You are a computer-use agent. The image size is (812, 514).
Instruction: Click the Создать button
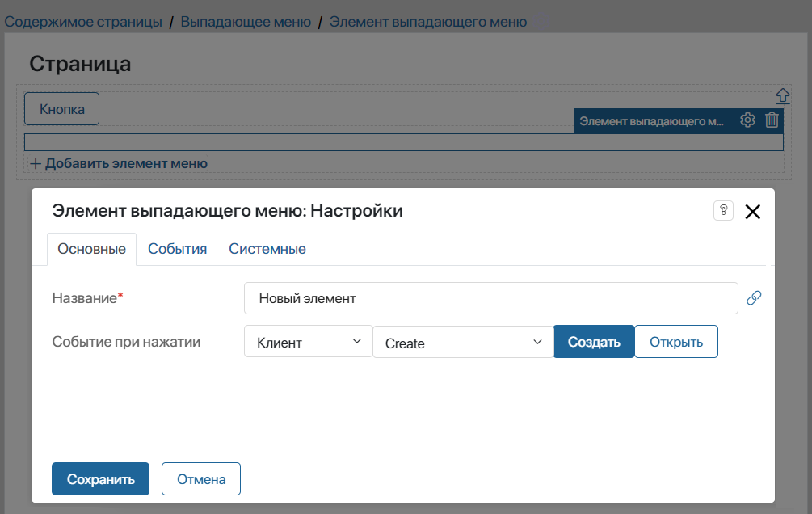click(x=594, y=342)
